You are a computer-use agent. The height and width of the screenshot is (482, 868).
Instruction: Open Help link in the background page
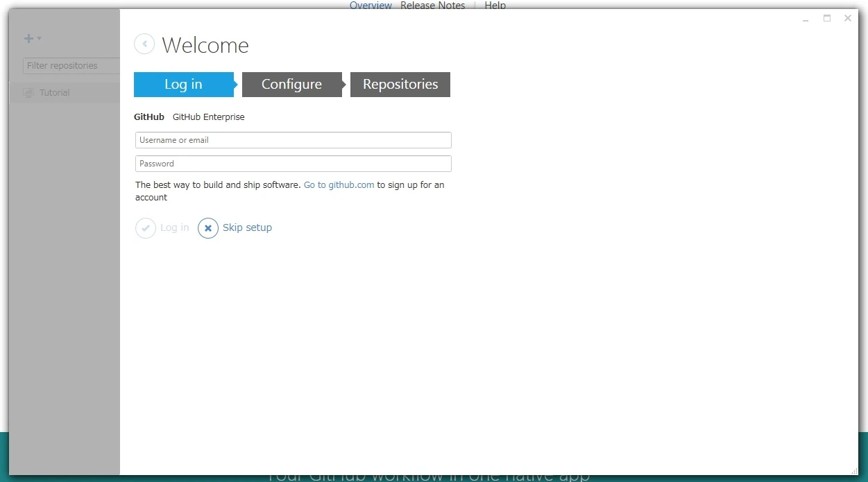click(x=495, y=5)
